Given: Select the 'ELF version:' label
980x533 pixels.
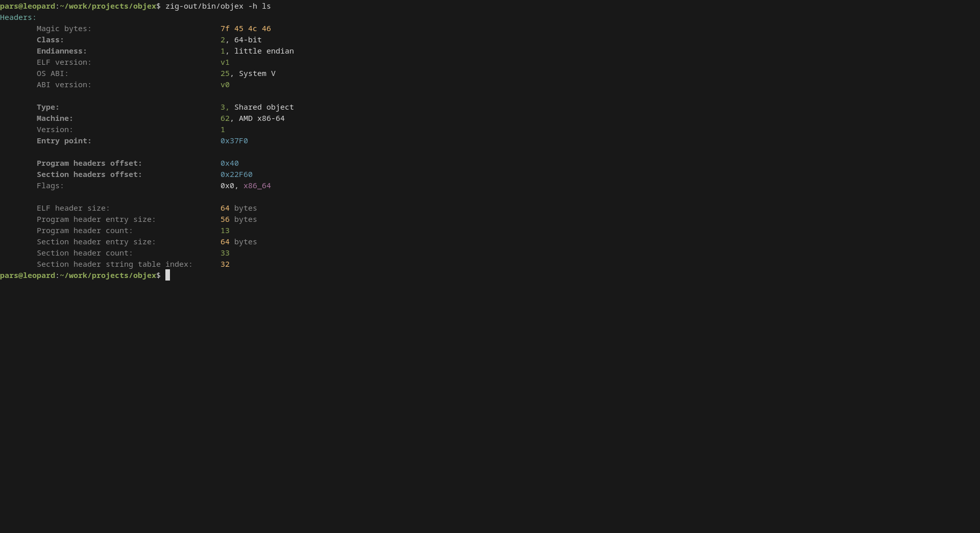Looking at the screenshot, I should point(64,62).
